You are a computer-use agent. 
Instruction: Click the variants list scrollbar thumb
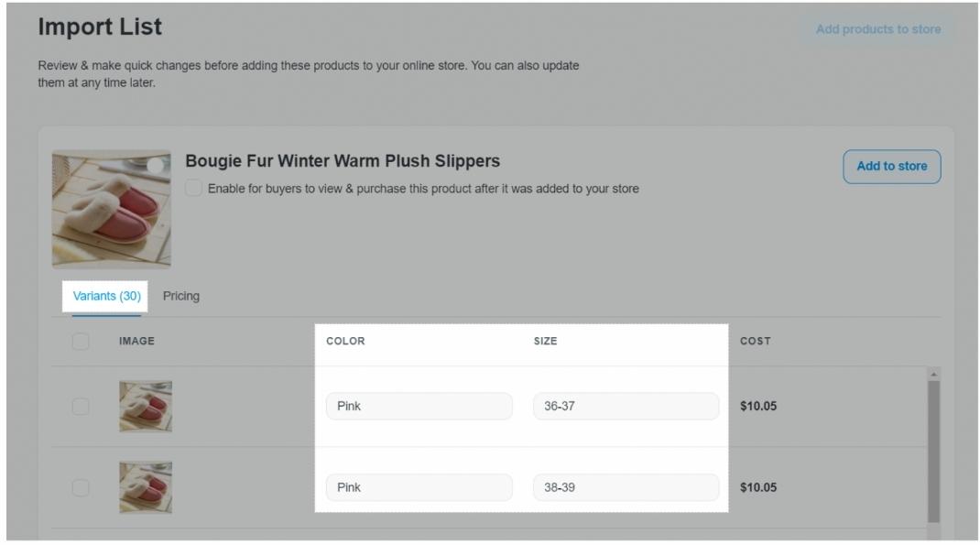tap(934, 449)
